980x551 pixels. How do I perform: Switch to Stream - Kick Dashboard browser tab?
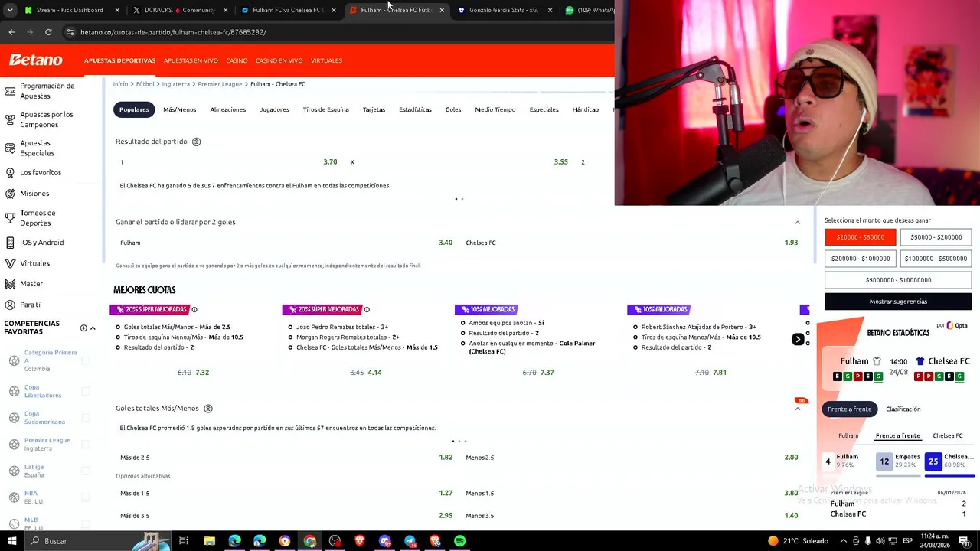70,10
